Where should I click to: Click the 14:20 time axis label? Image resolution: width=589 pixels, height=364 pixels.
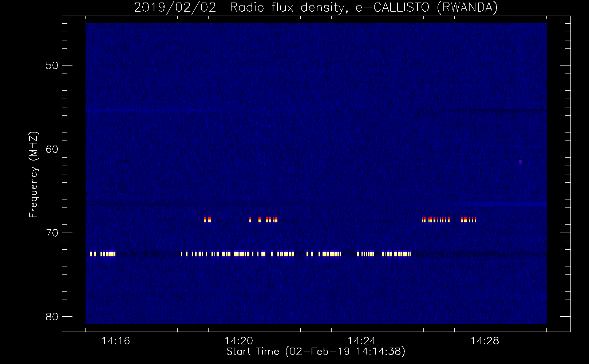239,341
